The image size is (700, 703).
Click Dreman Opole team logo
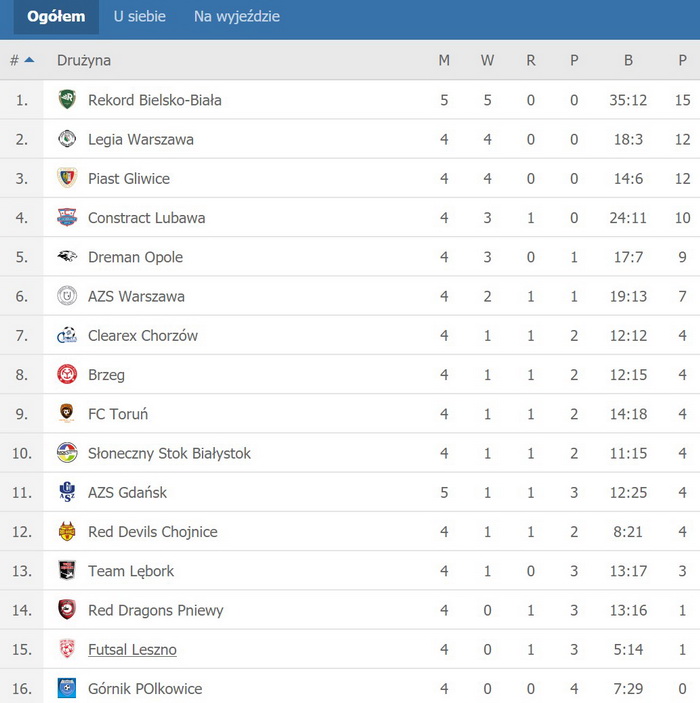coord(67,257)
